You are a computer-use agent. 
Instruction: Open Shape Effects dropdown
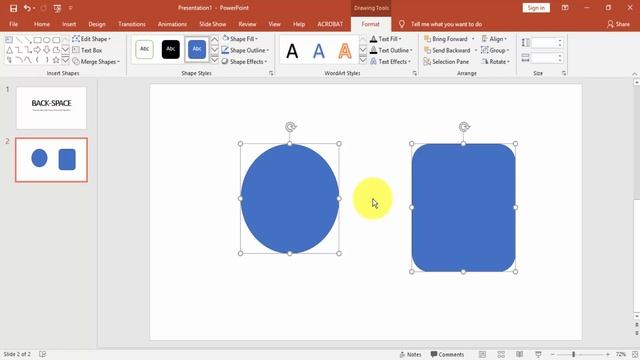click(x=244, y=62)
